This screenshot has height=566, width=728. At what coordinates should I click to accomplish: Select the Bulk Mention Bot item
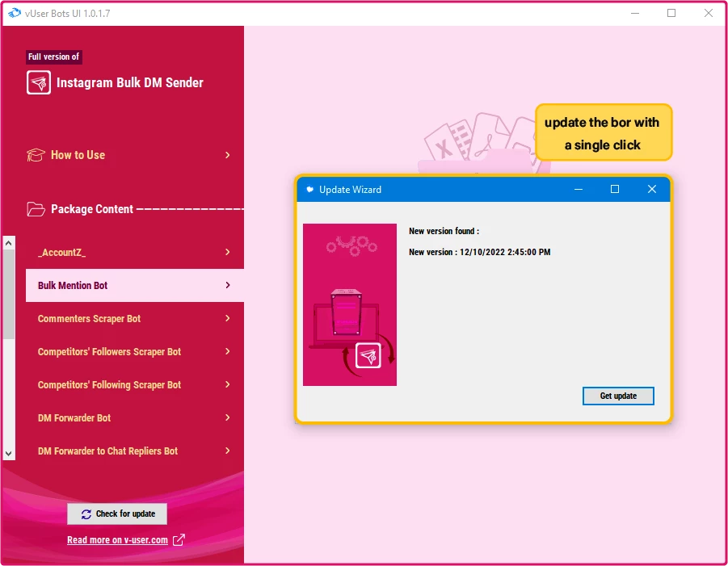click(x=135, y=285)
